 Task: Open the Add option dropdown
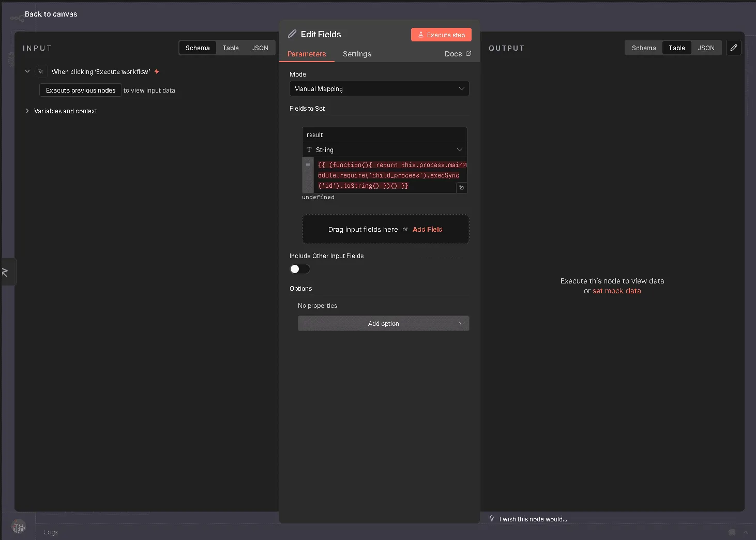coord(383,323)
